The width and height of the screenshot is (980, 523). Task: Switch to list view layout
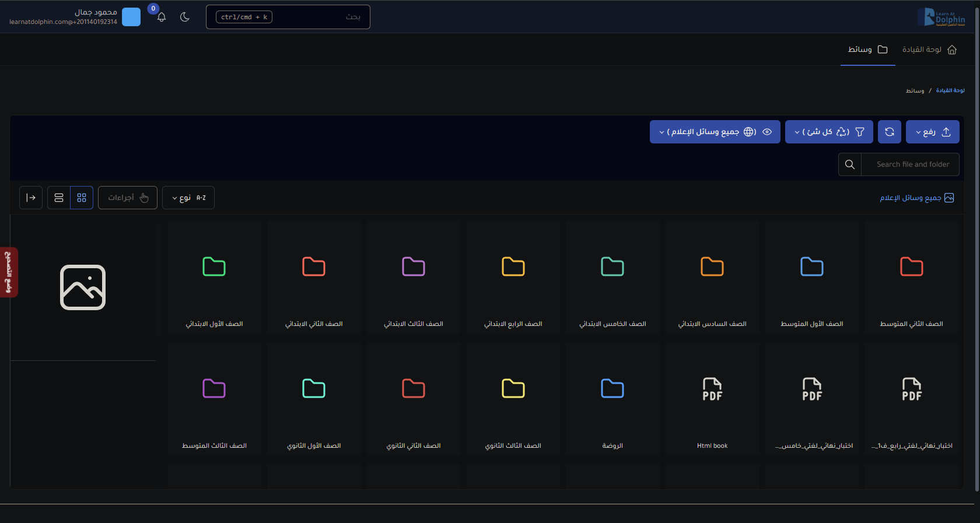click(59, 198)
